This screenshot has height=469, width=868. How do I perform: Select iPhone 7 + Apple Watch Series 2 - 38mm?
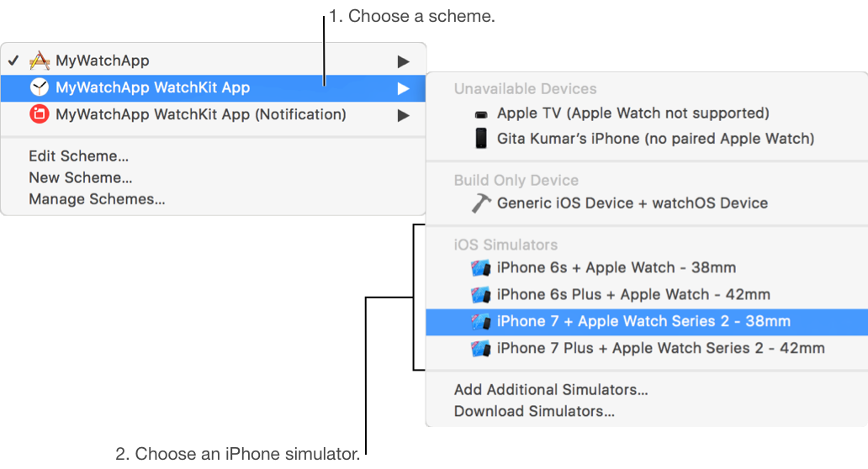(643, 321)
